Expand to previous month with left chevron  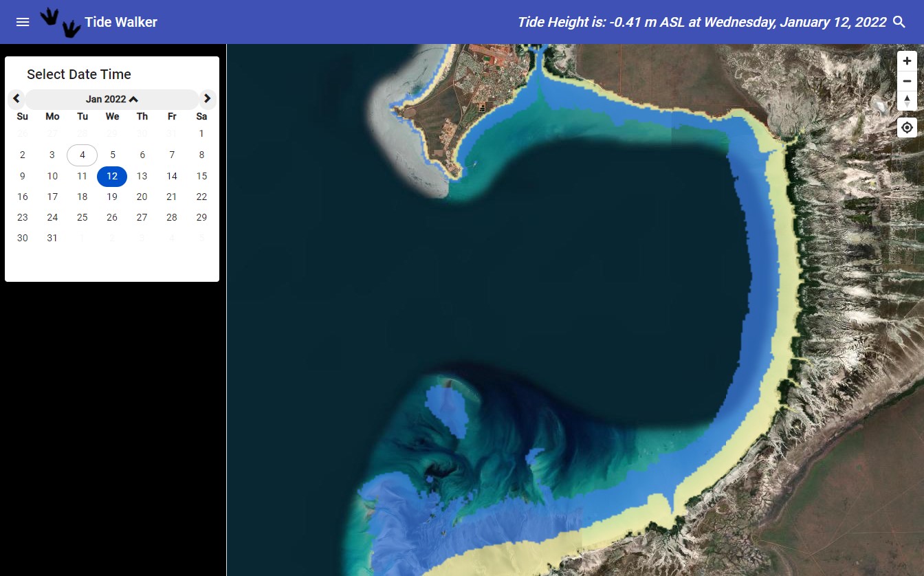[x=16, y=98]
